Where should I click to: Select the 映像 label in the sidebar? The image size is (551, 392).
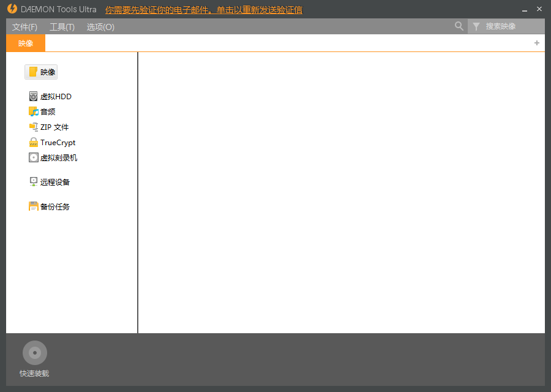[x=48, y=72]
